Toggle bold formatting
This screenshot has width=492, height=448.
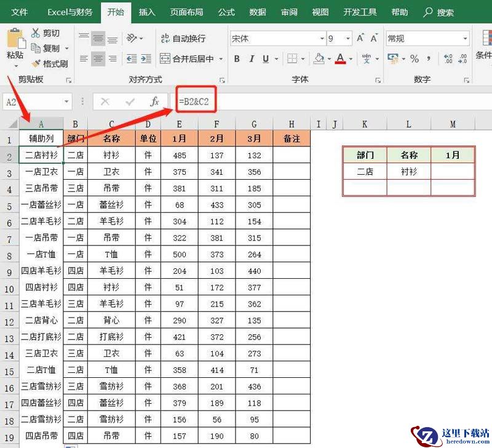[237, 58]
